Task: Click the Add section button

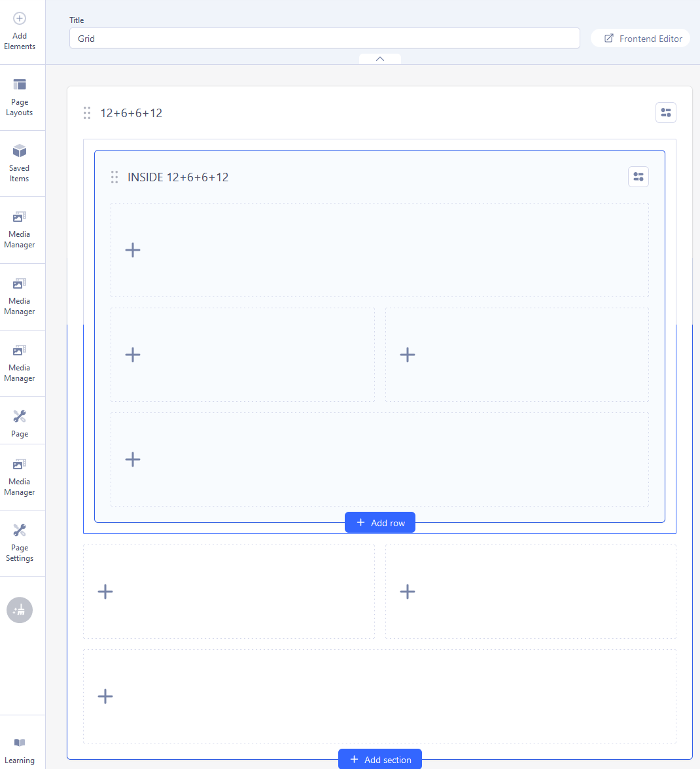Action: [380, 759]
